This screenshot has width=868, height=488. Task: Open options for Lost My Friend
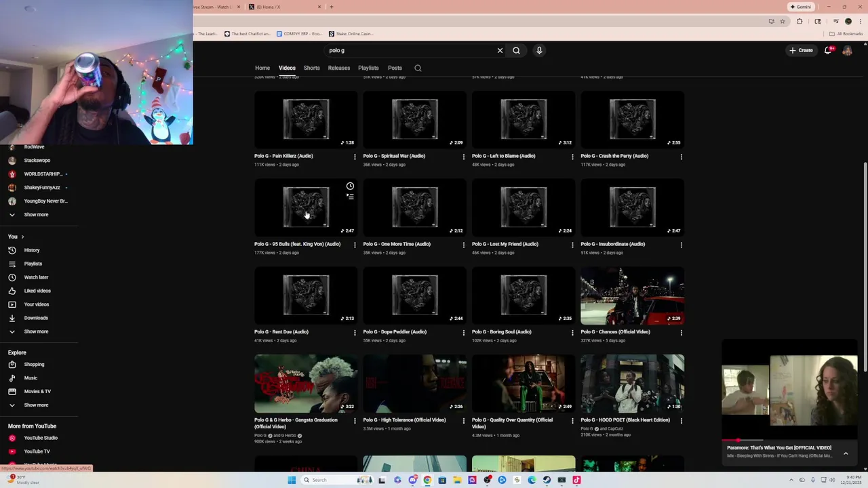(x=572, y=245)
